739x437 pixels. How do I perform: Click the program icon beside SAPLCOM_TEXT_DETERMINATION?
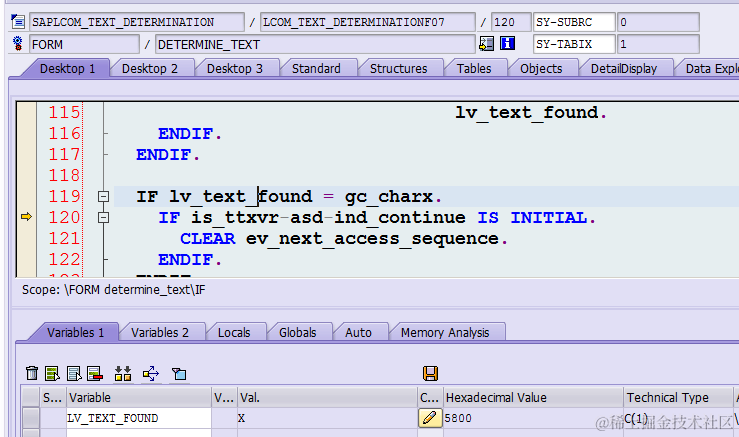pos(17,22)
